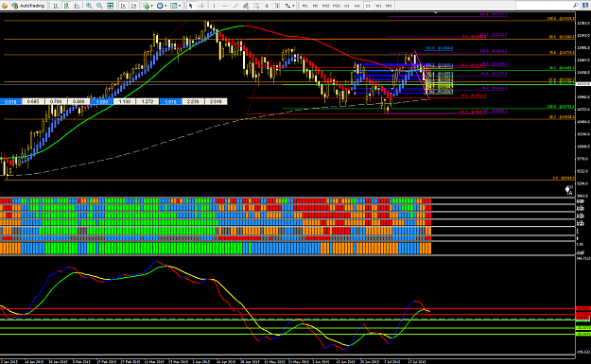Click the 2.618 Fibonacci ratio button
The image size is (591, 364).
tap(216, 101)
